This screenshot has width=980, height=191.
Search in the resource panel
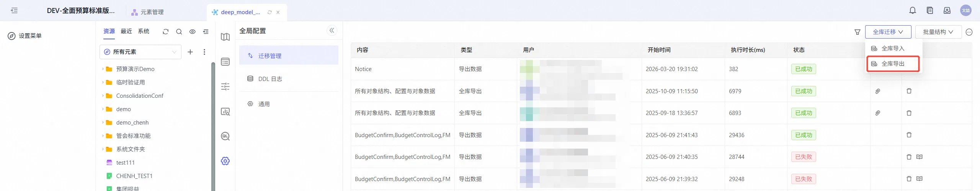tap(179, 32)
